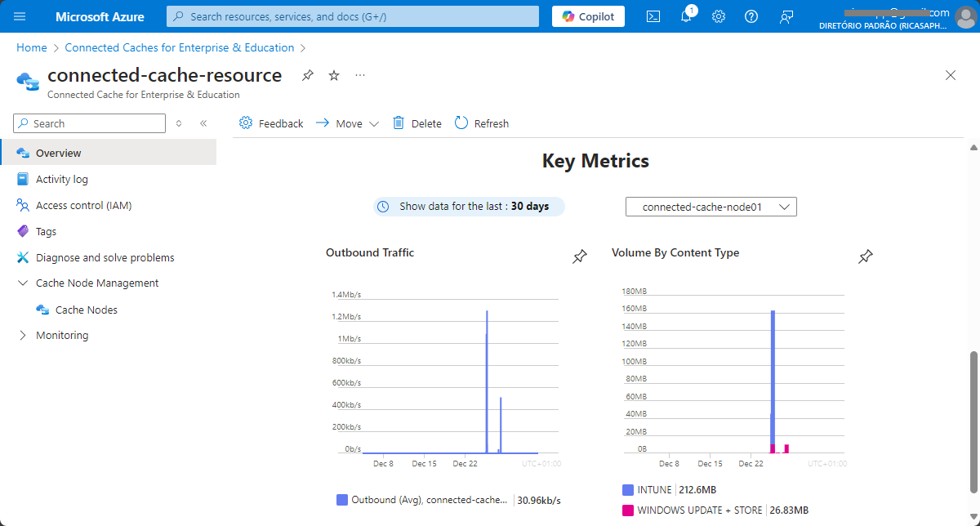This screenshot has height=526, width=980.
Task: Expand the Monitoring section
Action: click(22, 335)
